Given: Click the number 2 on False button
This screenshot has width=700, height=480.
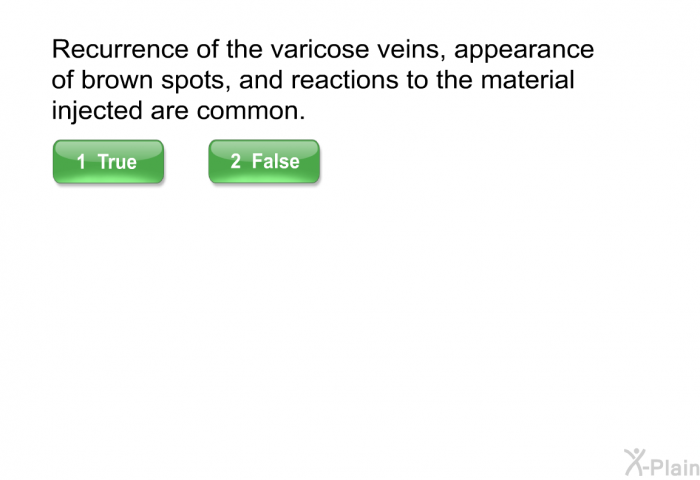Looking at the screenshot, I should [236, 161].
